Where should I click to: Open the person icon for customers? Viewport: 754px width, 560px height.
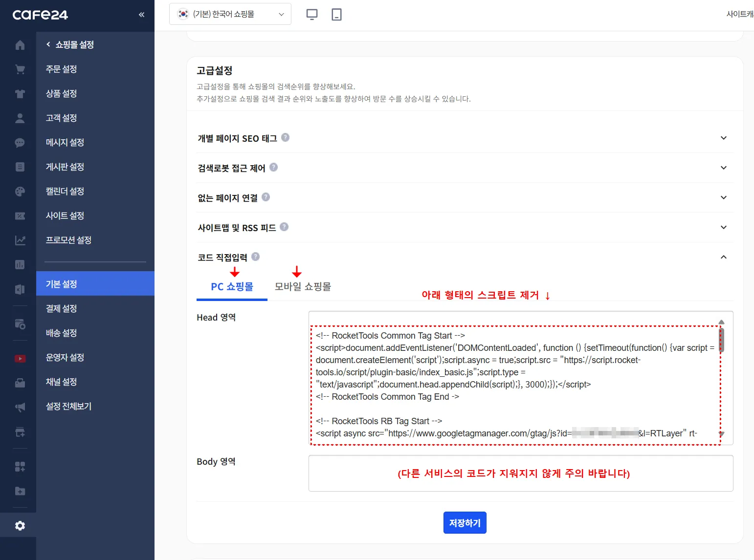(20, 118)
